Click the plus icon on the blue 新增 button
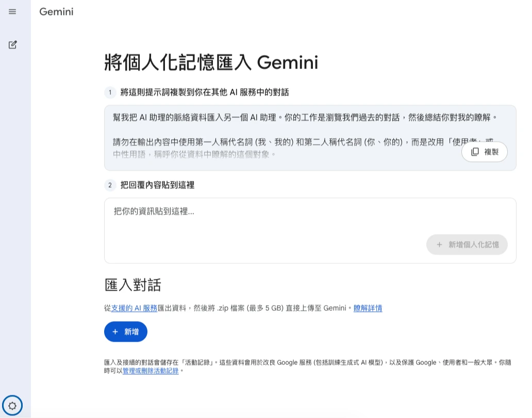 click(x=115, y=332)
